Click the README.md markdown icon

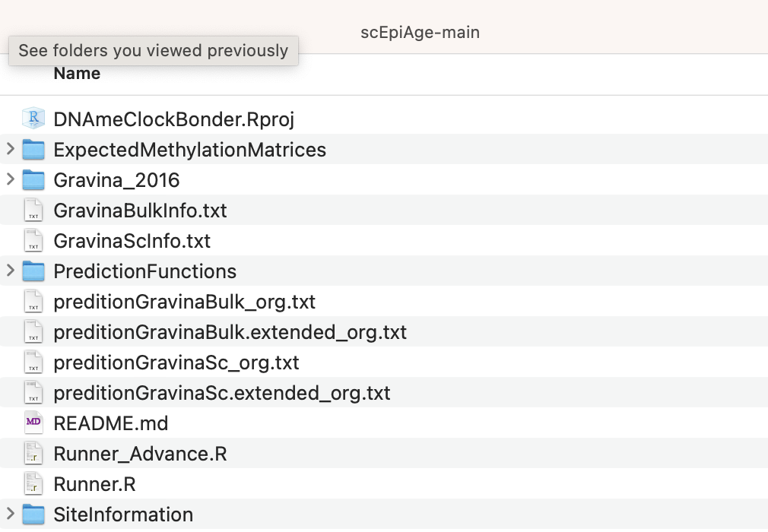33,423
